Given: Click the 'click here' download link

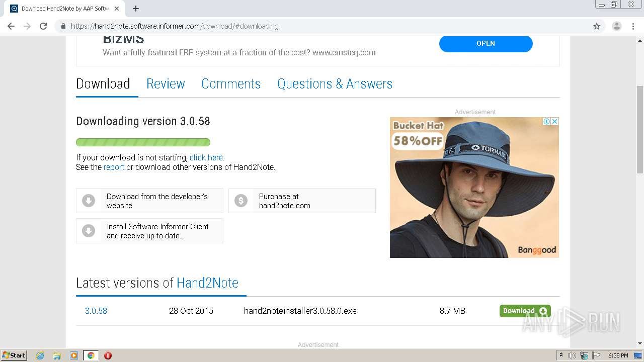Looking at the screenshot, I should tap(206, 157).
